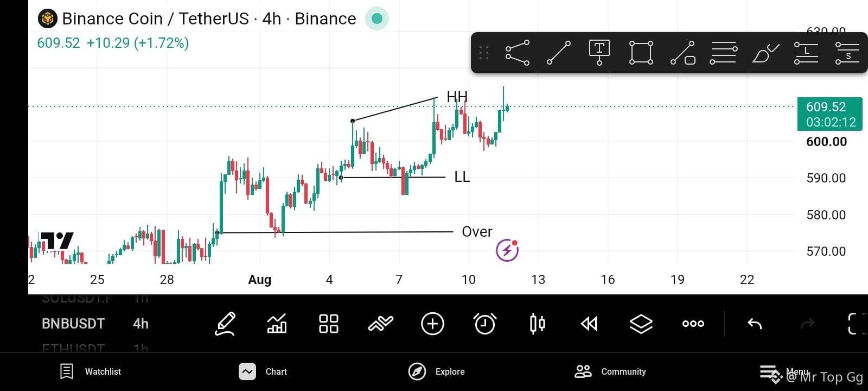Open the three-dot more options
Viewport: 868px width, 391px height.
[693, 324]
